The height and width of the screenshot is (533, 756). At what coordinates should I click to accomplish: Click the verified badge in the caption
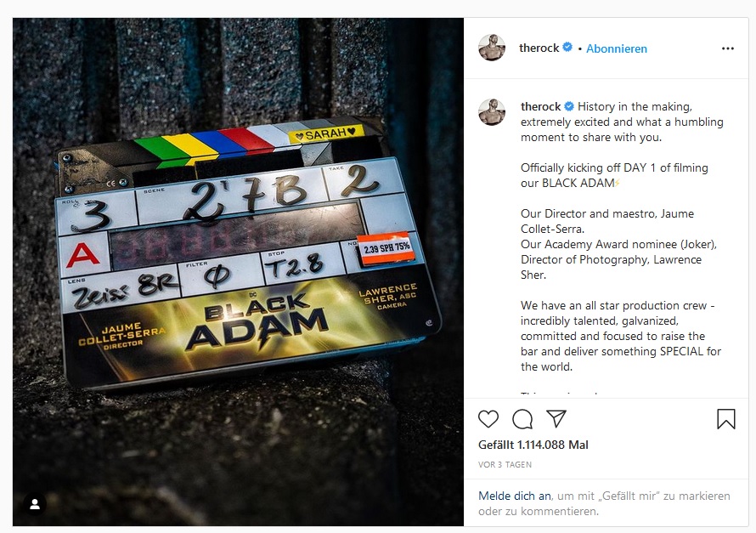point(569,106)
